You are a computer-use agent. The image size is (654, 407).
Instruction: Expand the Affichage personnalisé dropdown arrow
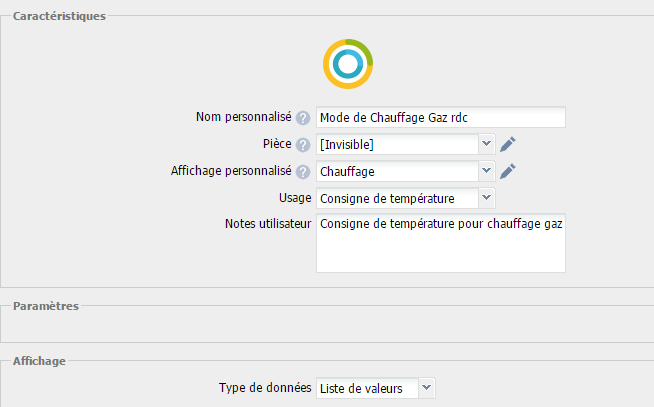click(x=486, y=171)
